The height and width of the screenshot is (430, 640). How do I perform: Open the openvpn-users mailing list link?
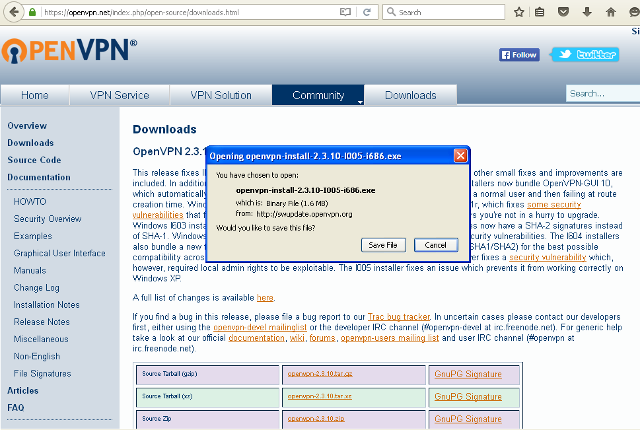[x=390, y=338]
